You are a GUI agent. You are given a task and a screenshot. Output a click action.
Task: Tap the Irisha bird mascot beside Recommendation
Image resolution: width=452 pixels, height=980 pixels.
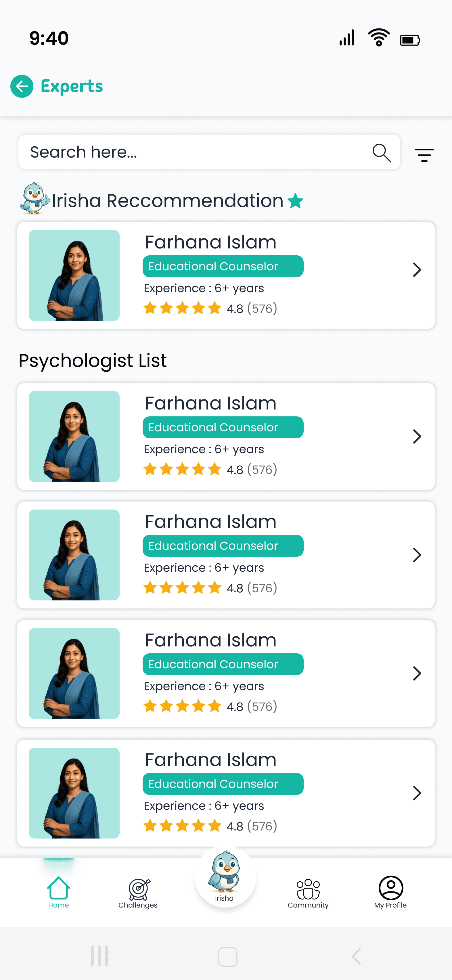[35, 198]
